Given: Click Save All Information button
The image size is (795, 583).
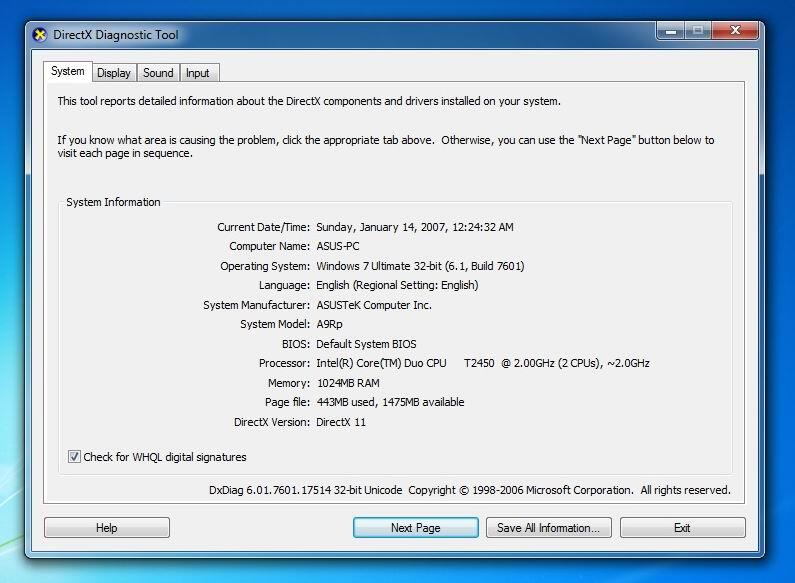Looking at the screenshot, I should coord(549,528).
